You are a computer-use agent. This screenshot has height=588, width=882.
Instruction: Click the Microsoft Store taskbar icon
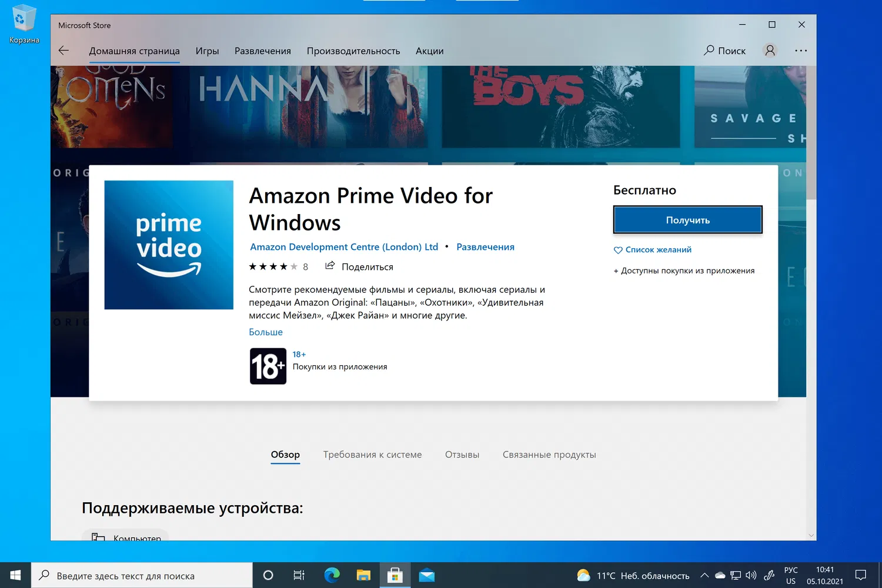tap(395, 575)
